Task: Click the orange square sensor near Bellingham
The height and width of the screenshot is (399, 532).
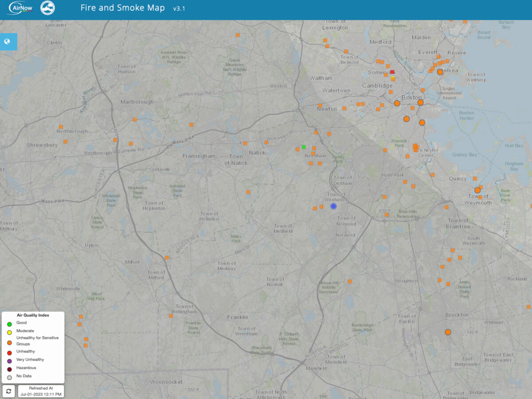Action: [171, 316]
